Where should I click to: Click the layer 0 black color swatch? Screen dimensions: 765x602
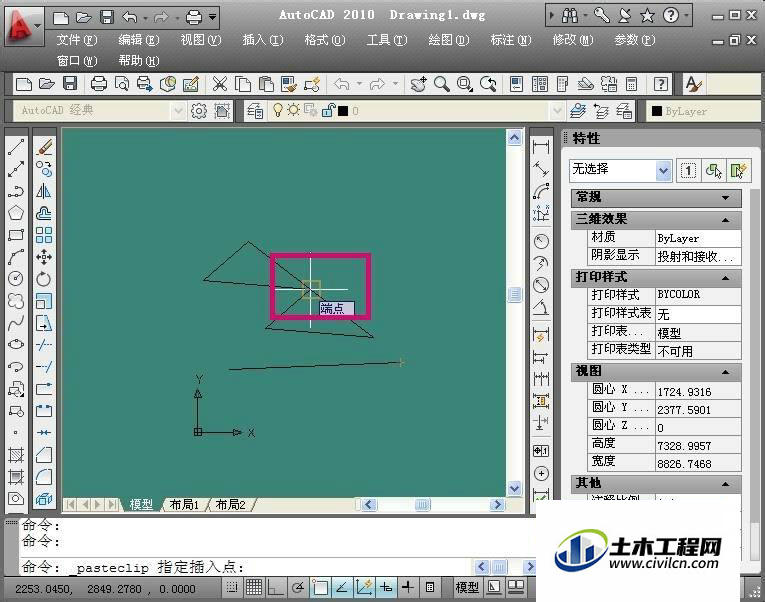coord(343,111)
